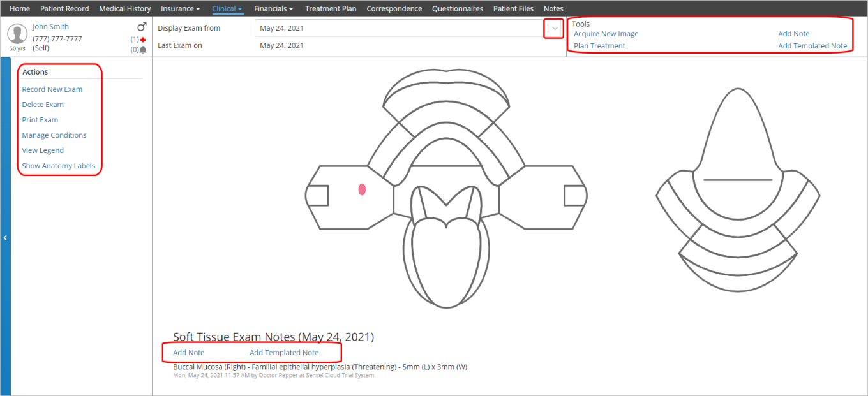
Task: Open Notes in the top menu bar
Action: tap(553, 9)
